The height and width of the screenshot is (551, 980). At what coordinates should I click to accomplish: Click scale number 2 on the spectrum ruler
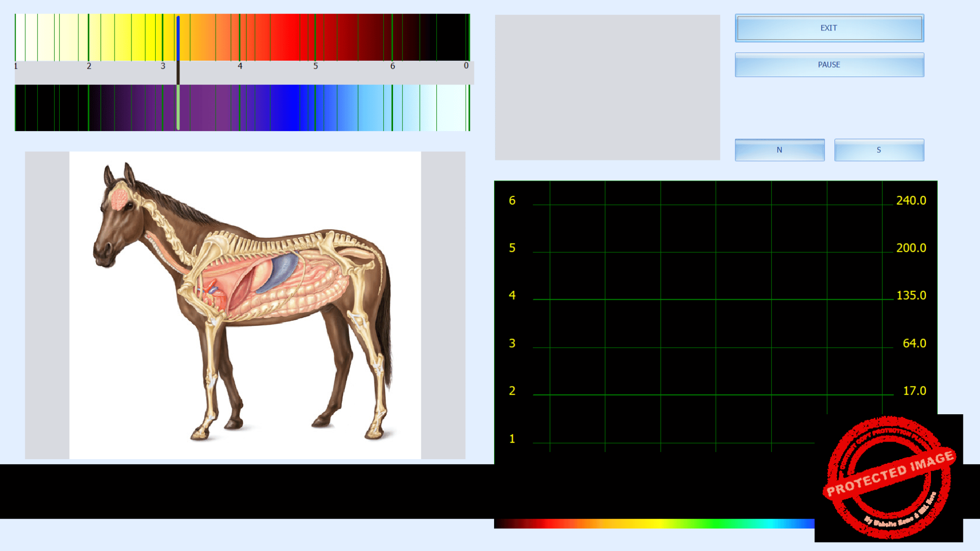tap(89, 66)
